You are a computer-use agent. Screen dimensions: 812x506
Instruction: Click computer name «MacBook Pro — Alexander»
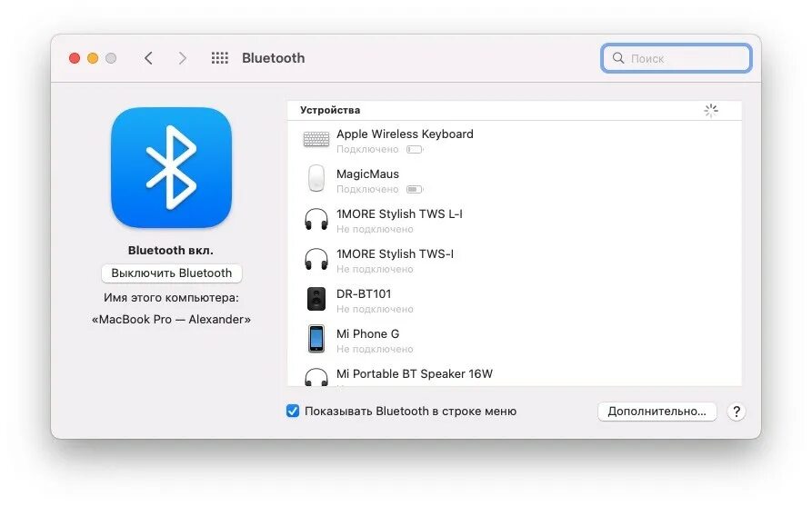tap(171, 319)
